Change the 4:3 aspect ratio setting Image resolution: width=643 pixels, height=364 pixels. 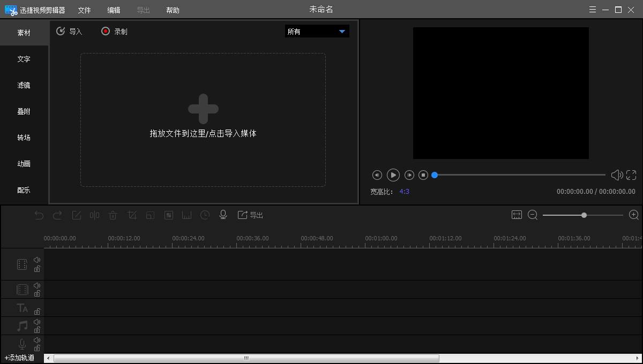(404, 191)
